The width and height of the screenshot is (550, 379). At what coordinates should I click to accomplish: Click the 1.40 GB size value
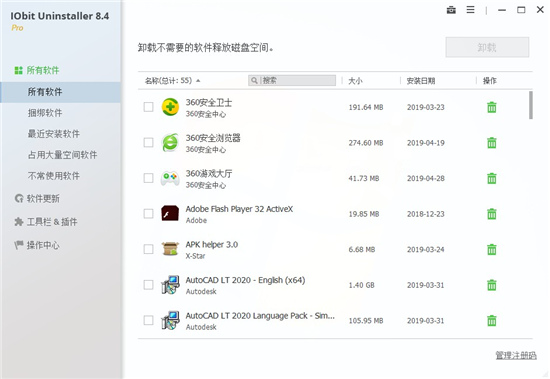click(361, 285)
